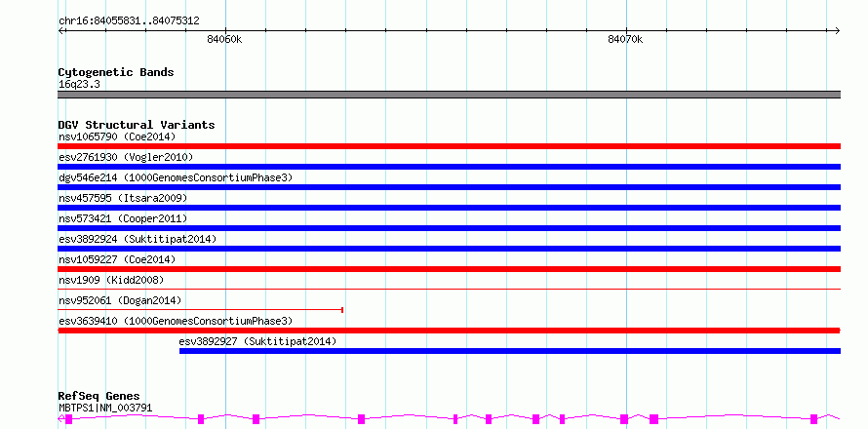Image resolution: width=868 pixels, height=429 pixels.
Task: Select the RefSeq Genes track title
Action: (x=99, y=396)
